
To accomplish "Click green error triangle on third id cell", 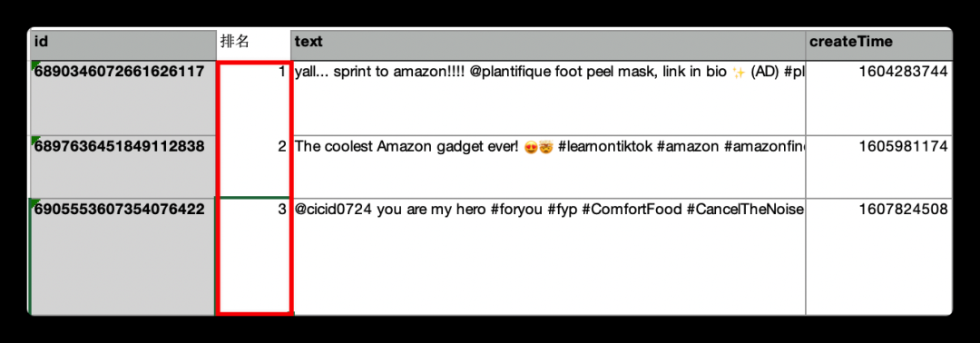I will pyautogui.click(x=34, y=201).
